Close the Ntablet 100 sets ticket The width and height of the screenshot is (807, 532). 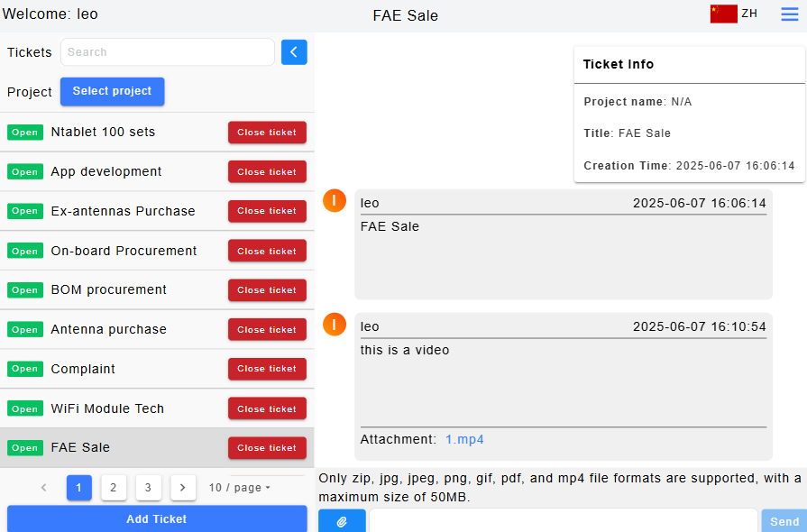[x=267, y=133]
